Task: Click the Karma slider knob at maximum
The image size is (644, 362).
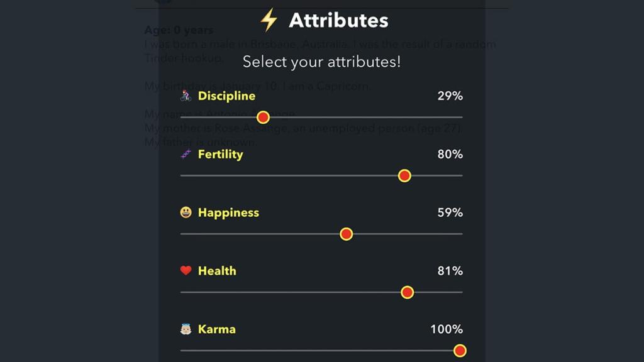Action: (460, 350)
